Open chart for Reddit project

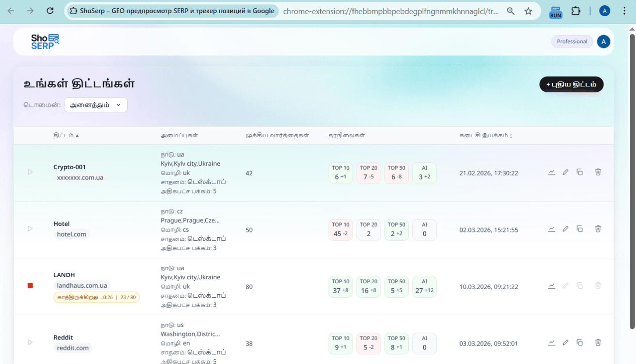pyautogui.click(x=552, y=343)
